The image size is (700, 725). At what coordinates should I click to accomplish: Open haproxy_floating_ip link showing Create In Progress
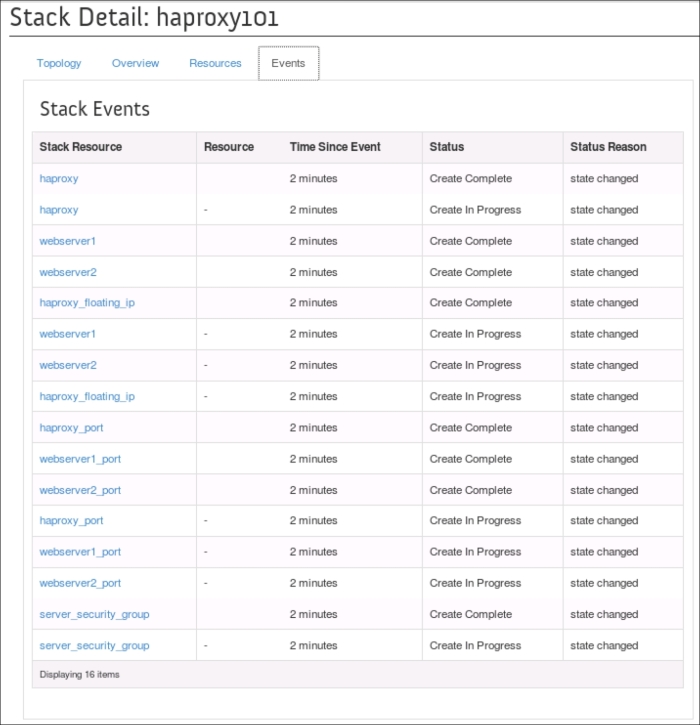pyautogui.click(x=87, y=397)
